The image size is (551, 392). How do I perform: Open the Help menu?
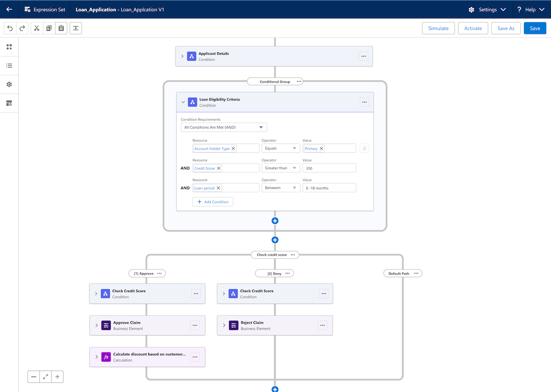coord(530,9)
